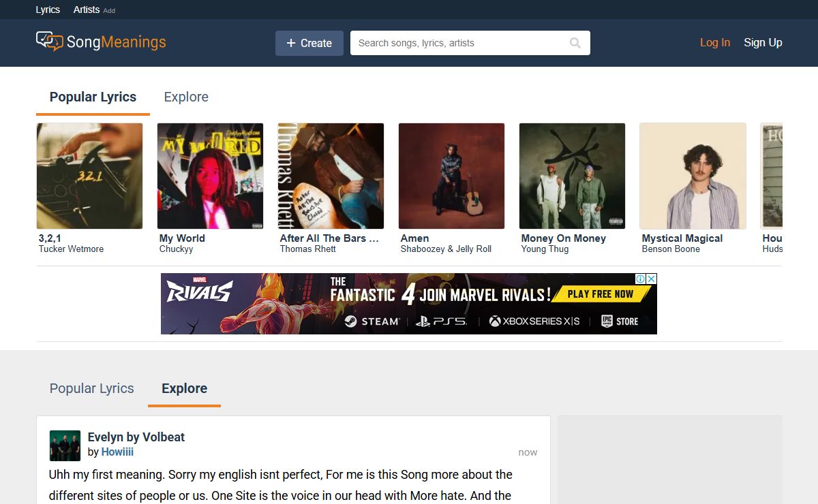The width and height of the screenshot is (818, 504).
Task: Click the Create button
Action: [x=309, y=43]
